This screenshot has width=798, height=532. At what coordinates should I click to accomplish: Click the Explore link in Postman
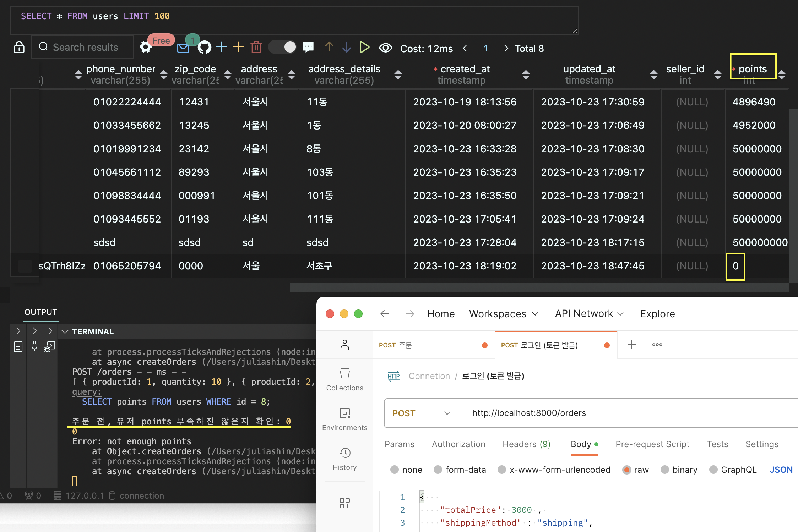657,314
